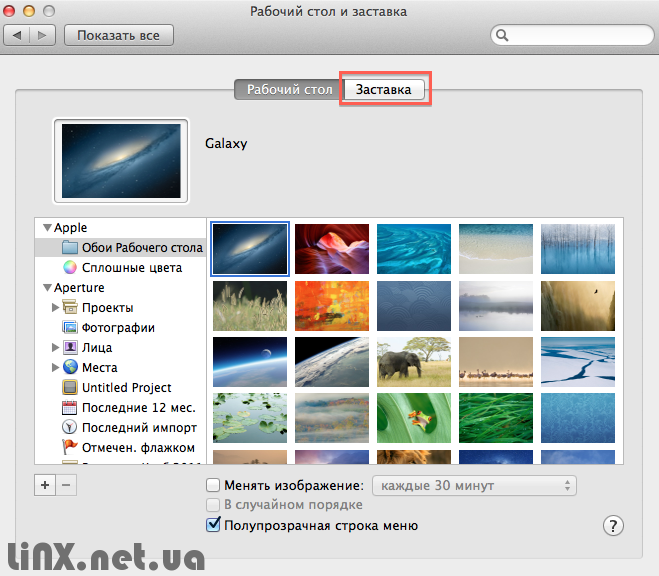Pick the cracked ice river wallpaper
This screenshot has height=576, width=659.
coord(578,362)
